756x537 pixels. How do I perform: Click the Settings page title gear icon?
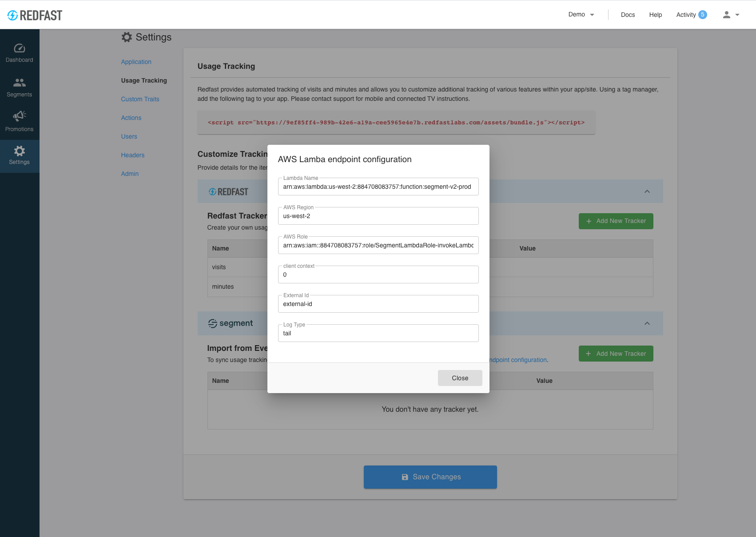[127, 37]
